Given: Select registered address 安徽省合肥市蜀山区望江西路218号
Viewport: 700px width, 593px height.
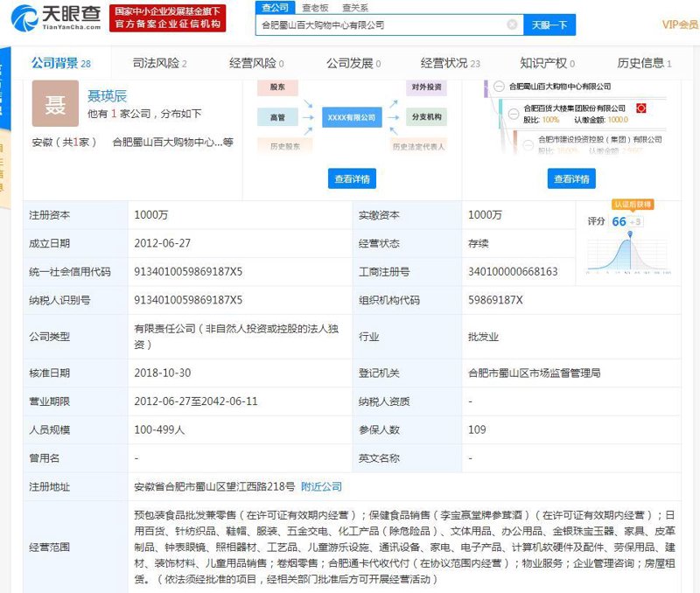Looking at the screenshot, I should point(214,487).
